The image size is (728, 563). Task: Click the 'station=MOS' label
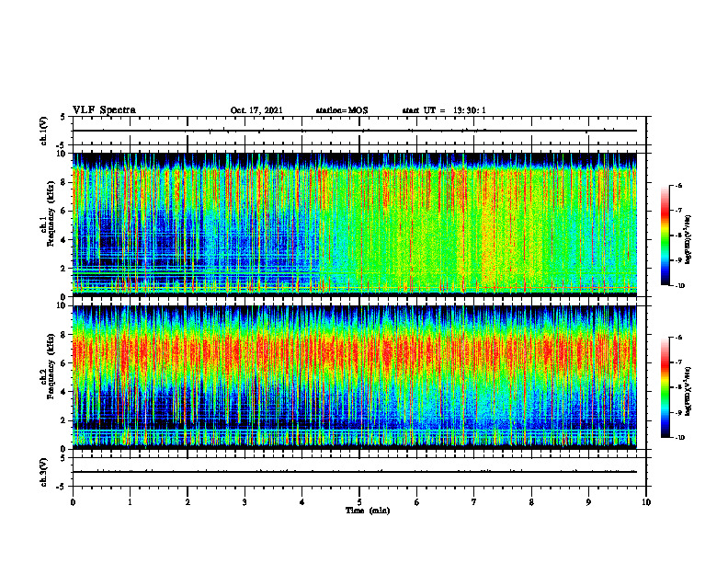[x=342, y=110]
